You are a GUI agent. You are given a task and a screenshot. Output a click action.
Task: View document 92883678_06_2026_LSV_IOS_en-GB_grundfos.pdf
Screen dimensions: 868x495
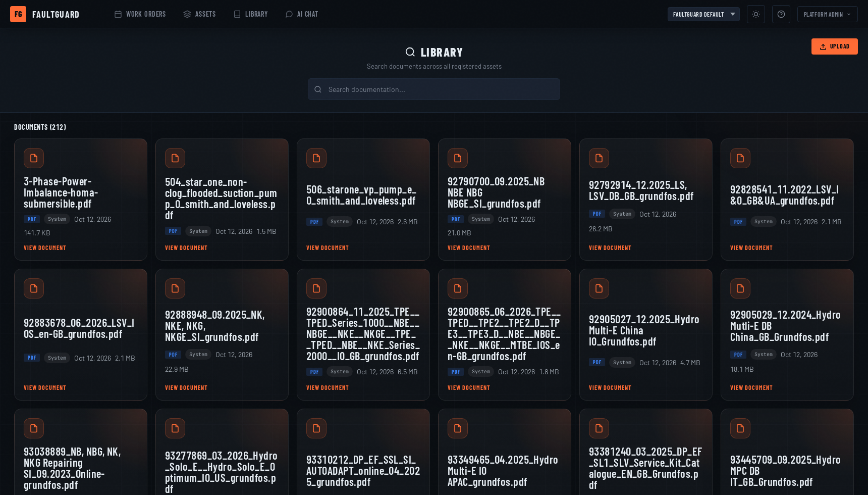point(45,388)
